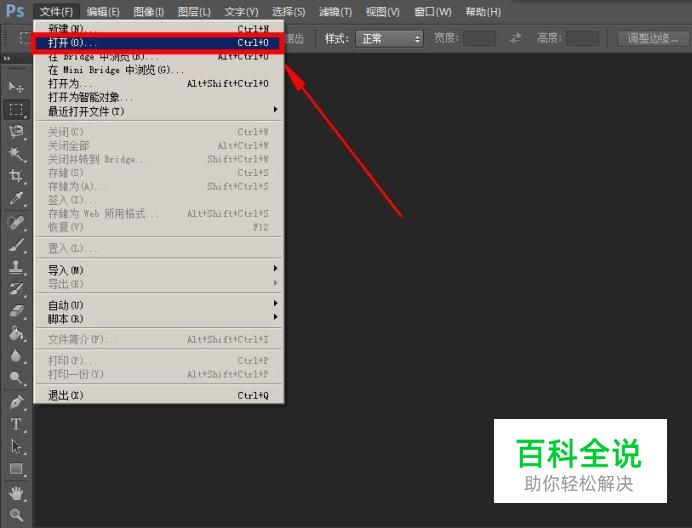Select the Rectangle shape tool

[16, 468]
